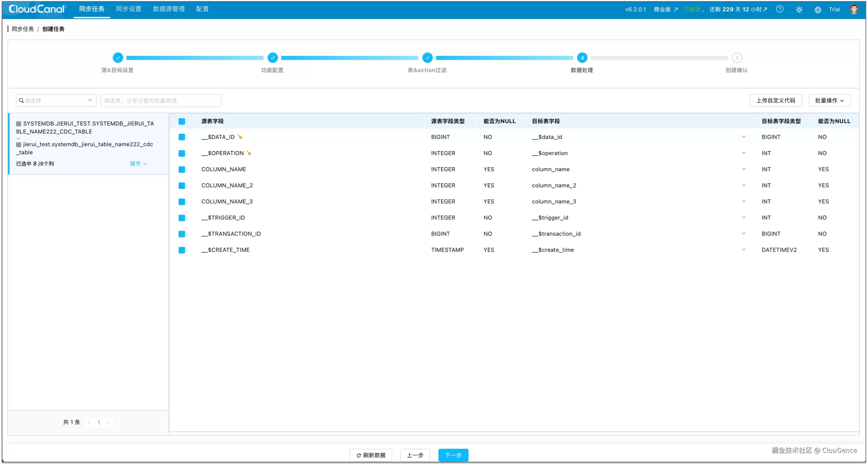868x465 pixels.
Task: Click the key icon beside __$DATA_ID
Action: point(240,137)
